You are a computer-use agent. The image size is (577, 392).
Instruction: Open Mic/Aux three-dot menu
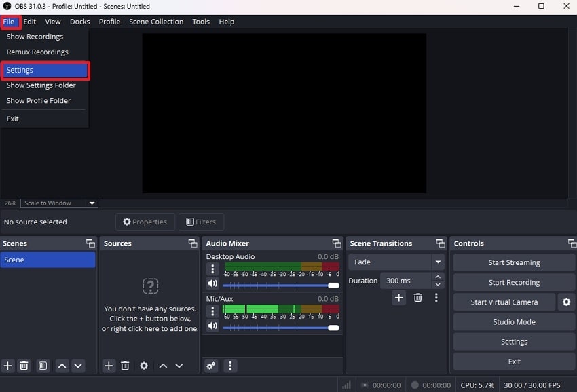212,311
